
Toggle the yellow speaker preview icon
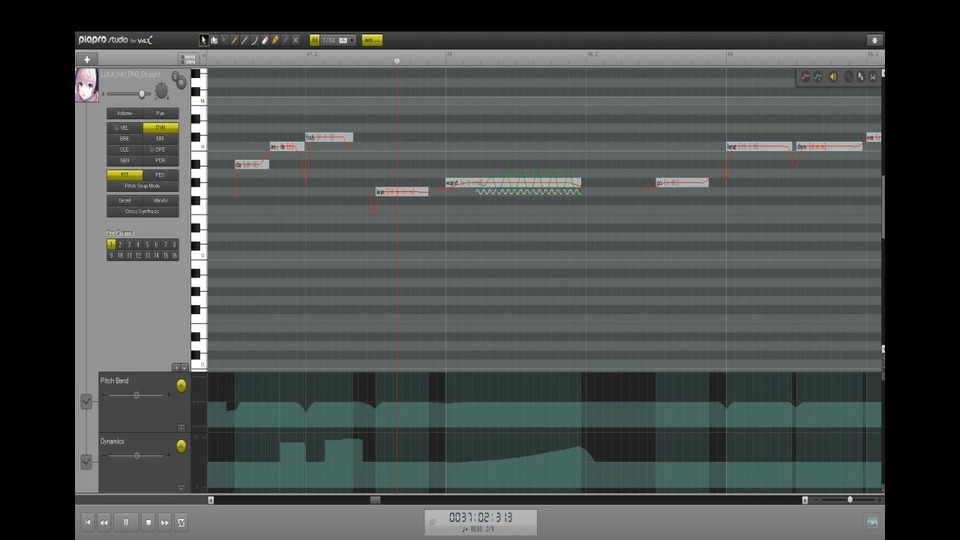(x=833, y=77)
